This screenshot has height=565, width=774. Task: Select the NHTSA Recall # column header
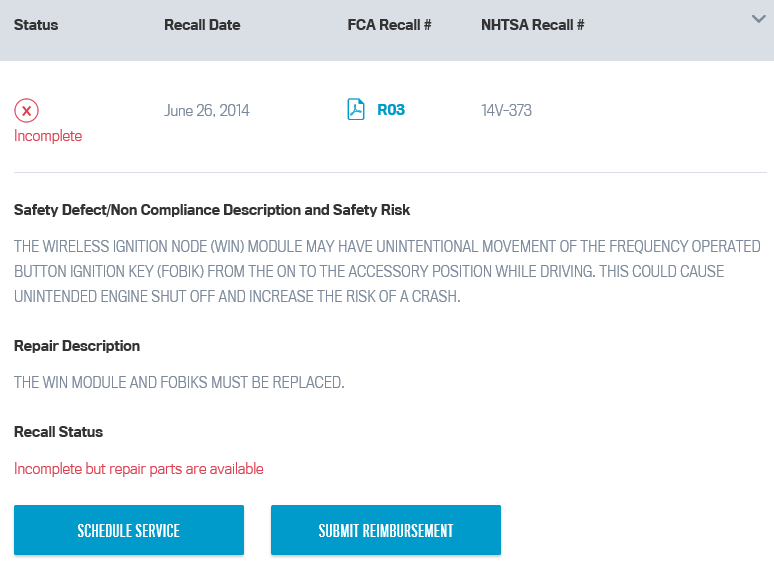(533, 25)
